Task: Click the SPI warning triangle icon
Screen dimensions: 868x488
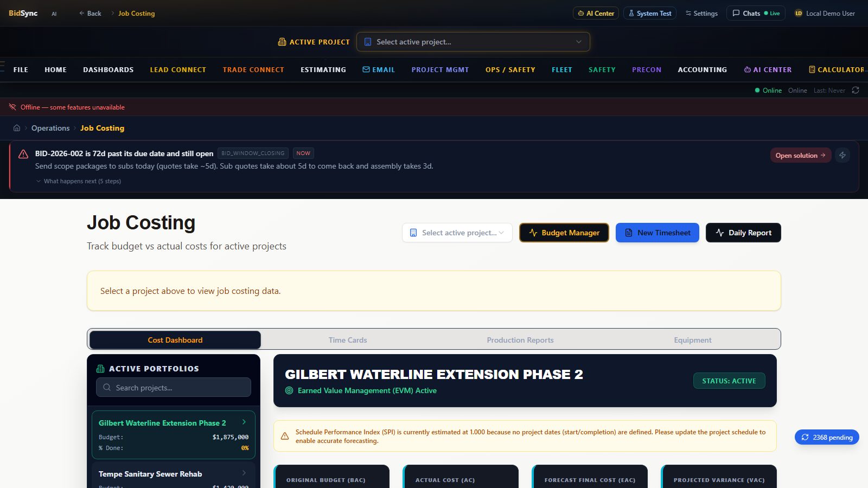Action: click(285, 436)
